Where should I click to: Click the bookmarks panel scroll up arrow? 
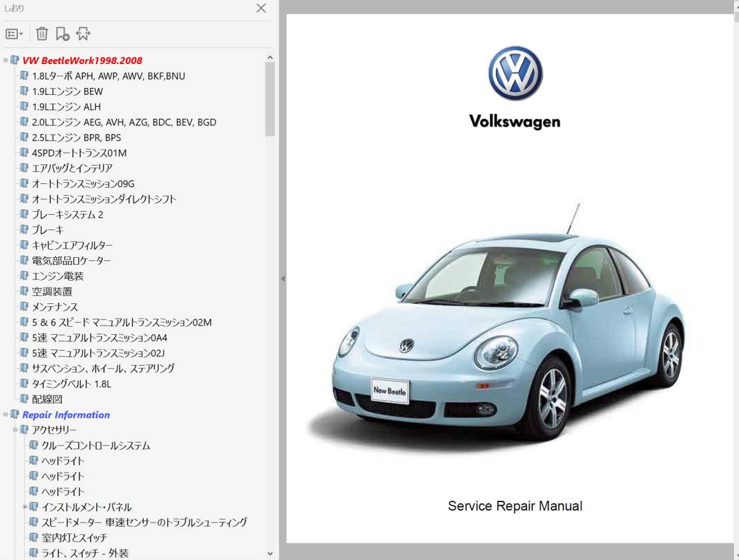(x=270, y=57)
